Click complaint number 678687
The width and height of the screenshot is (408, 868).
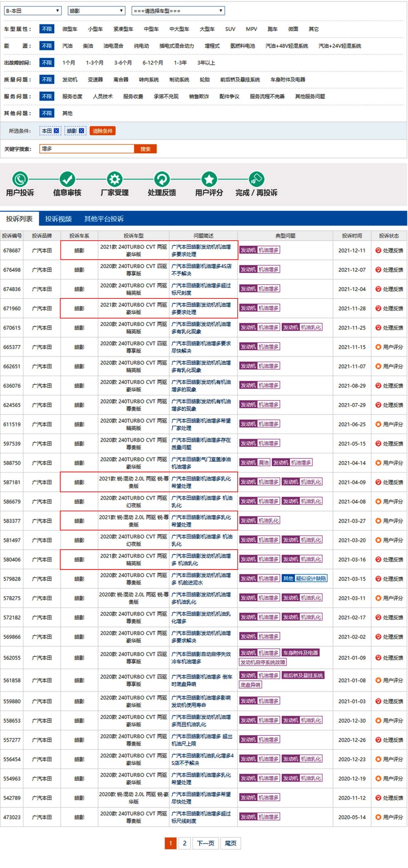pyautogui.click(x=12, y=250)
